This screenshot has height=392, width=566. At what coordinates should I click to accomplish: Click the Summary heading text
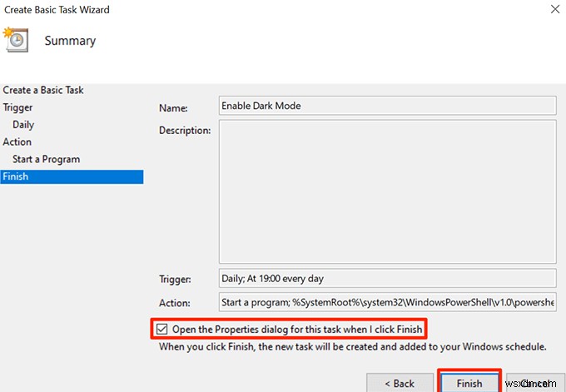pyautogui.click(x=70, y=41)
